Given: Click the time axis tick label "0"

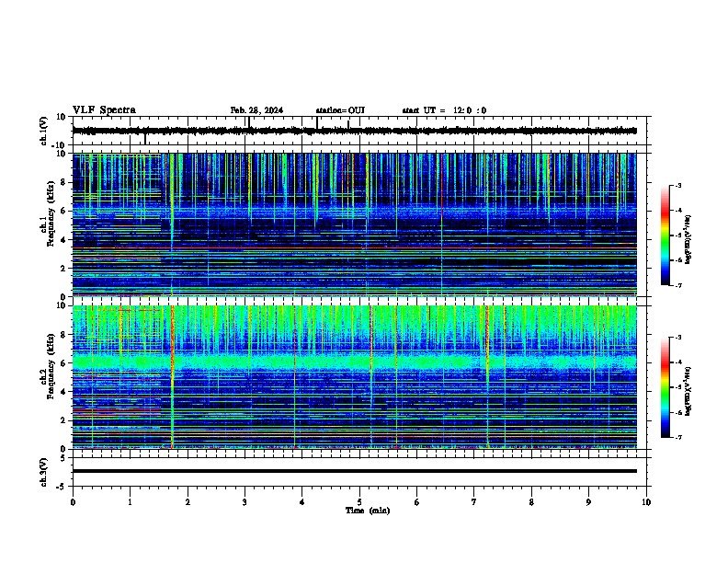Looking at the screenshot, I should click(73, 502).
